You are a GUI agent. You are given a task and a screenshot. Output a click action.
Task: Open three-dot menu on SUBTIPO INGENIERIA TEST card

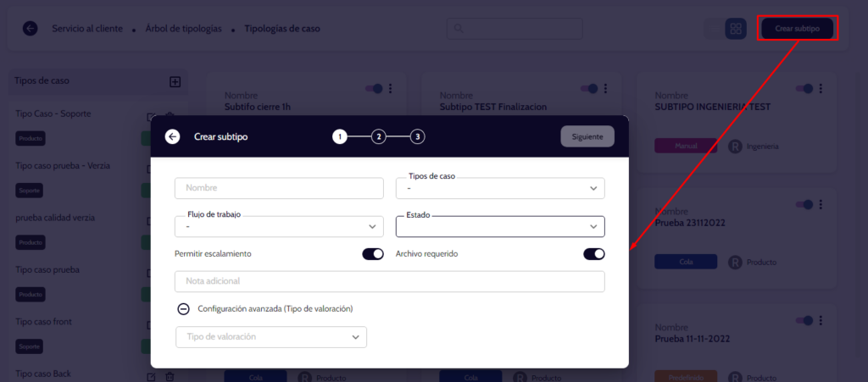821,89
